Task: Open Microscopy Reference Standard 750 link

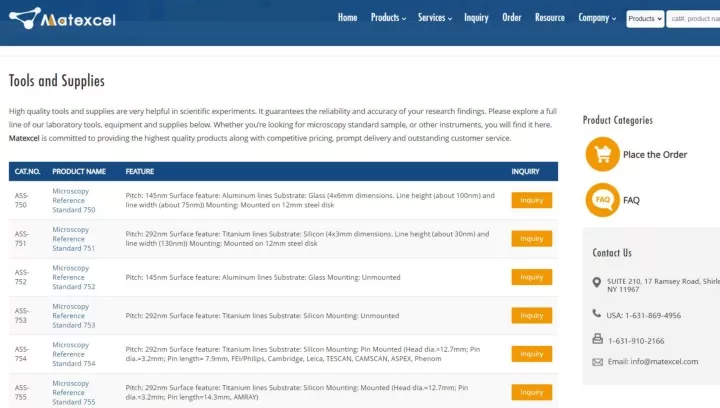Action: coord(73,200)
